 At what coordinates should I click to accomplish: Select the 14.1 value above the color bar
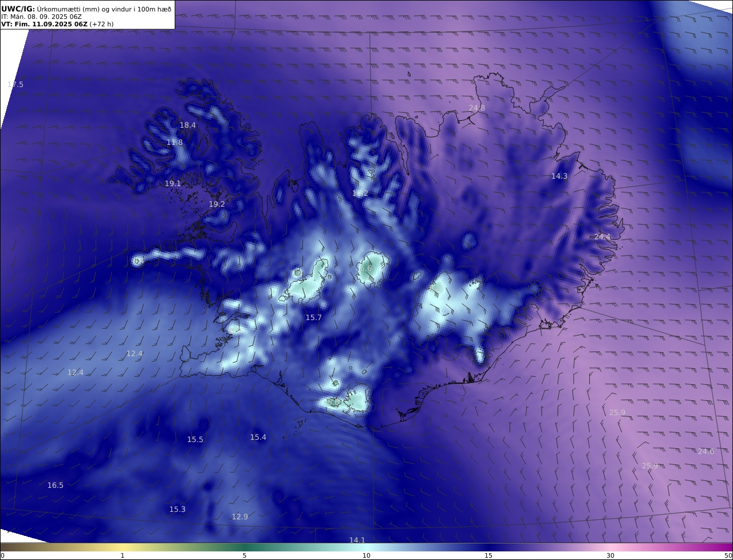[357, 540]
